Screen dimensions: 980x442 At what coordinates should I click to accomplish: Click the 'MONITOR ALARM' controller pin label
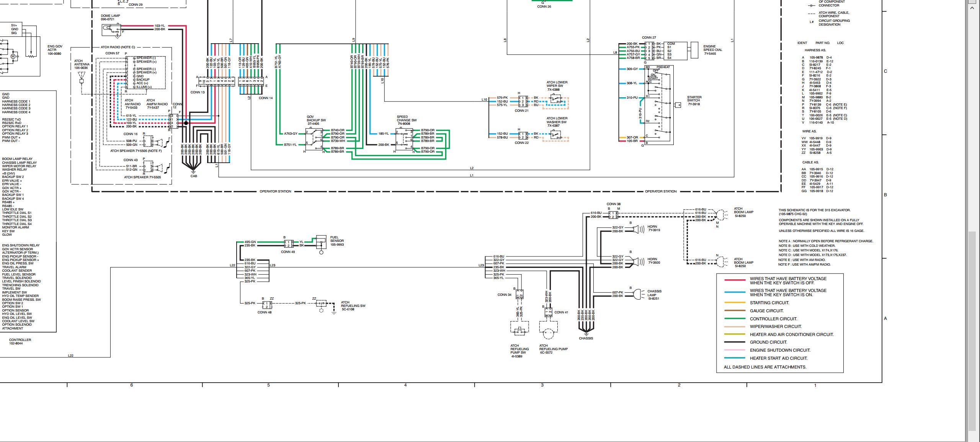[x=15, y=227]
